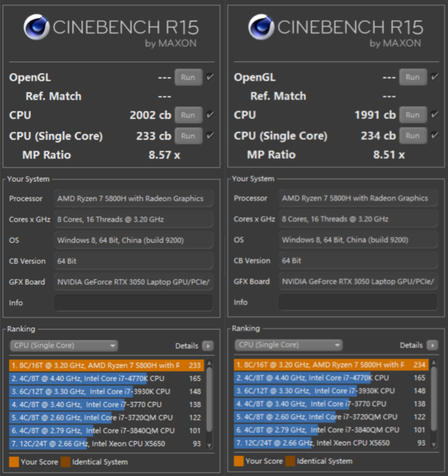Image resolution: width=448 pixels, height=476 pixels.
Task: Toggle CPU checkbox in right panel
Action: click(x=435, y=114)
